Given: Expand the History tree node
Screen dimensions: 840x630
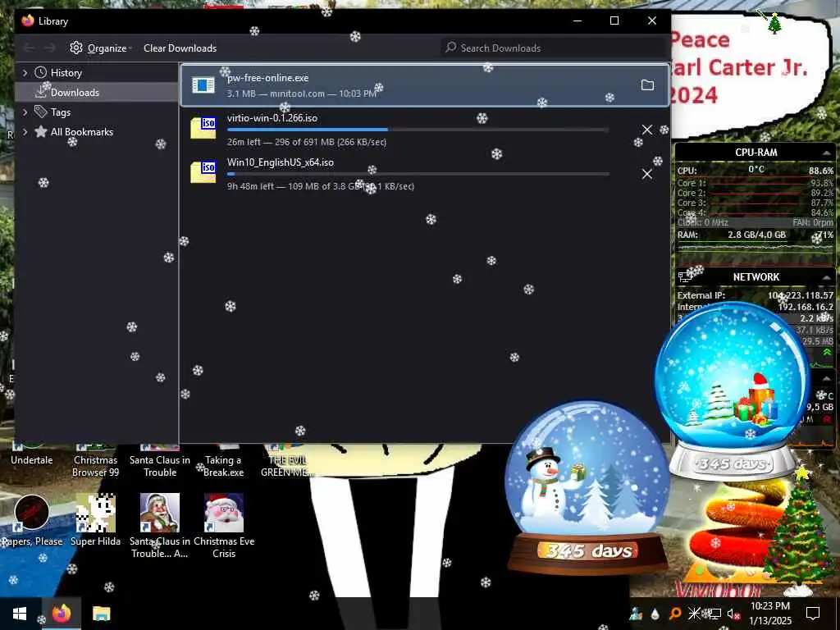Looking at the screenshot, I should (x=25, y=72).
